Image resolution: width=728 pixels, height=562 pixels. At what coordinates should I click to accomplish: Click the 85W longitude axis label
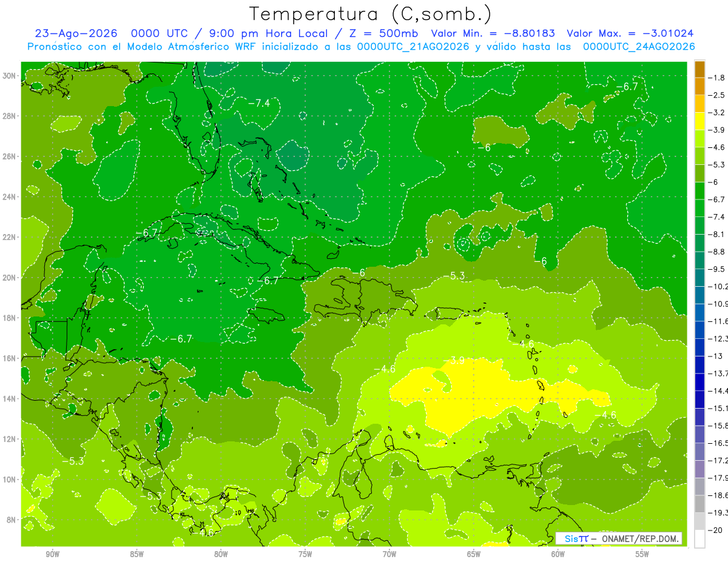coord(136,554)
